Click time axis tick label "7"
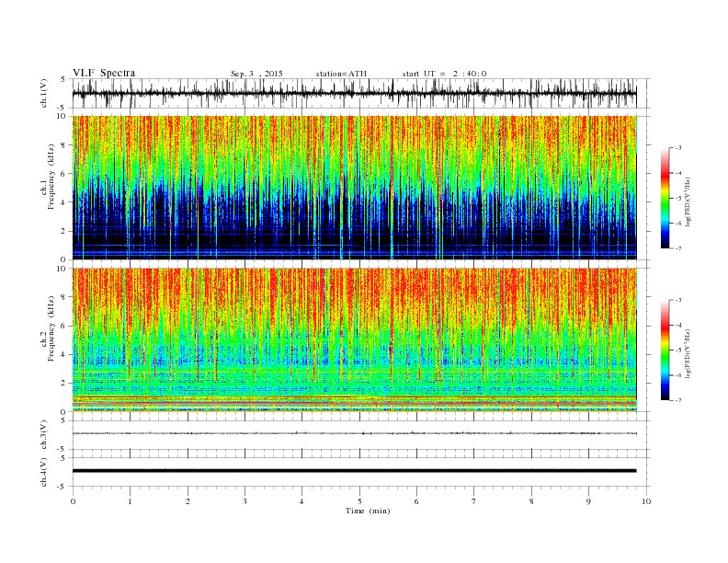This screenshot has width=728, height=563. pos(474,501)
